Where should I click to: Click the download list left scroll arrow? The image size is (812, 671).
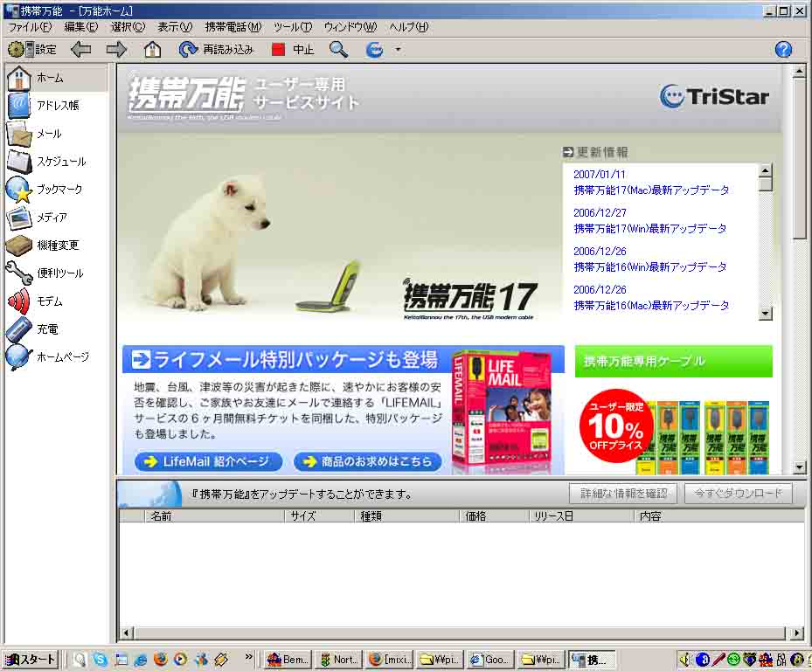pos(127,633)
